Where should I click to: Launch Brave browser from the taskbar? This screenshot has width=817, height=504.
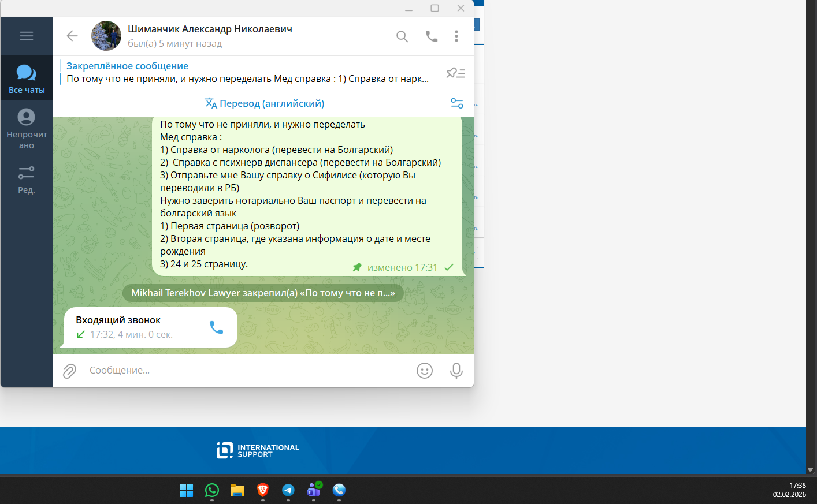263,490
